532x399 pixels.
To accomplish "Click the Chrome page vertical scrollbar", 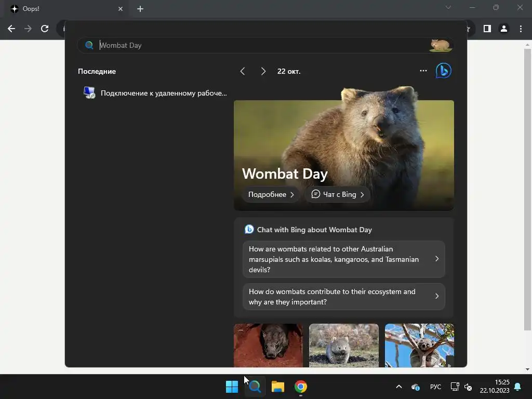I will point(527,189).
